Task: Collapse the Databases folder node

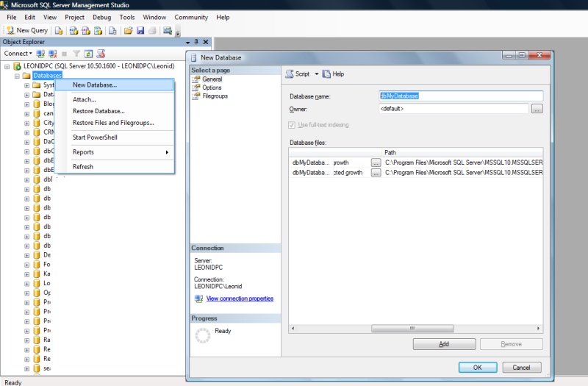Action: point(17,76)
